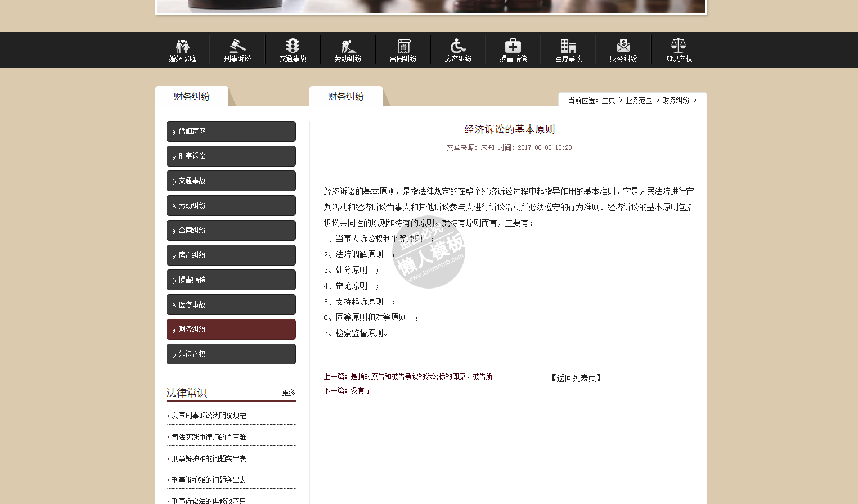
Task: Open article 我国刑事诉讼法明确规定
Action: pyautogui.click(x=209, y=416)
